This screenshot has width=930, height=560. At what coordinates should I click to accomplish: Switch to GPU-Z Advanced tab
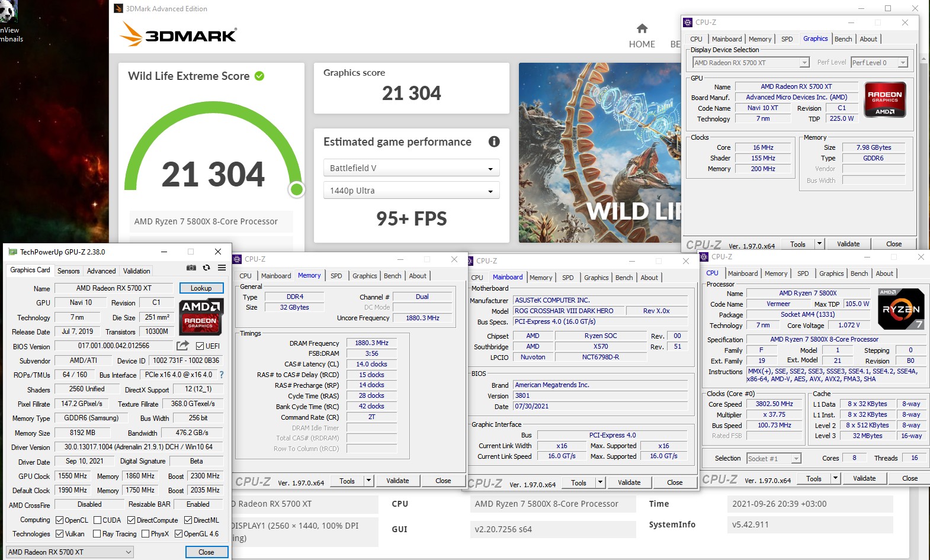coord(101,271)
